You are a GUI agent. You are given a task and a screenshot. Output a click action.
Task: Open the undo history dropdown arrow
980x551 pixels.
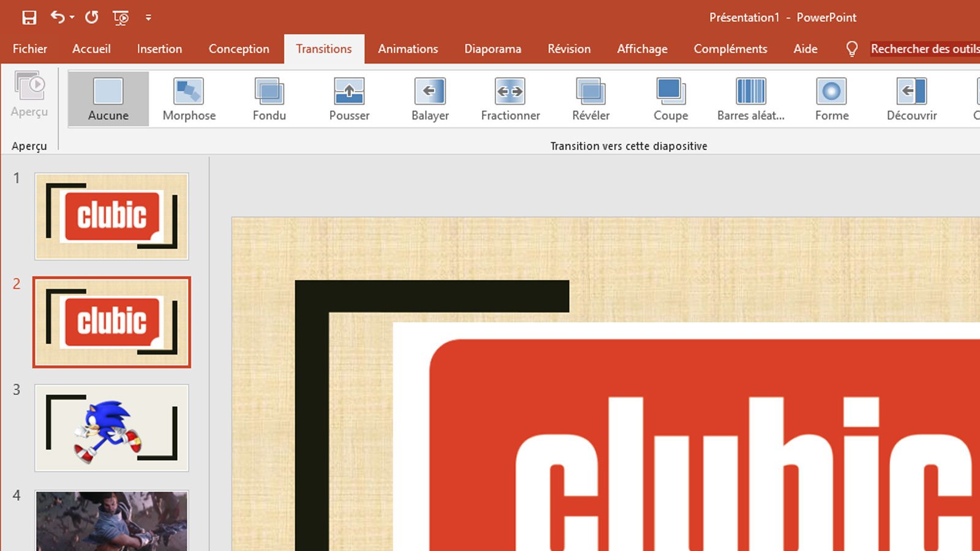[x=72, y=17]
